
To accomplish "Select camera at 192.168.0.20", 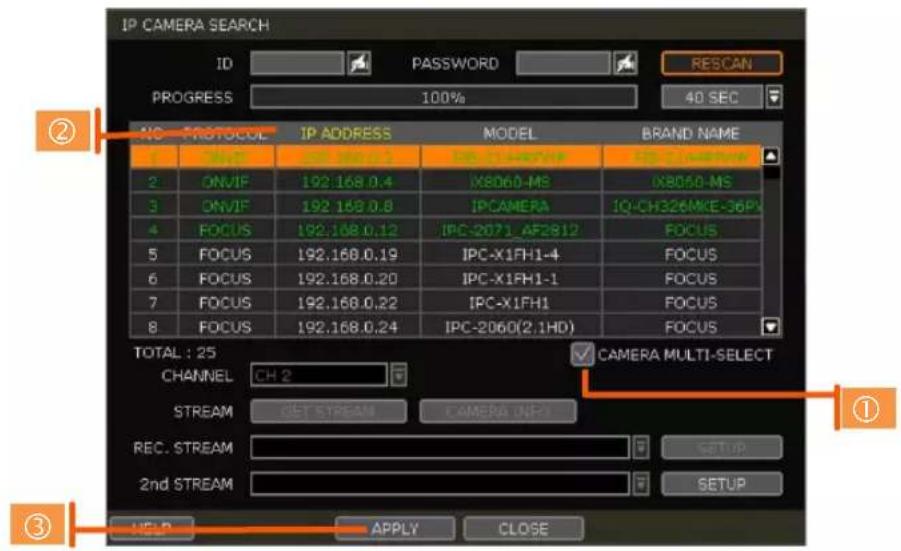I will (446, 278).
